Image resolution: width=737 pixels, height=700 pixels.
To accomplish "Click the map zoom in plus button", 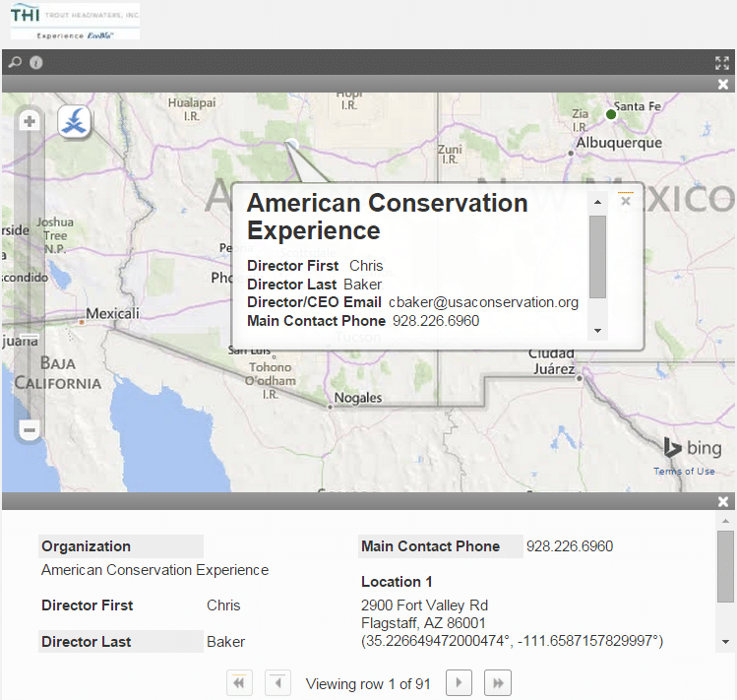I will 30,121.
